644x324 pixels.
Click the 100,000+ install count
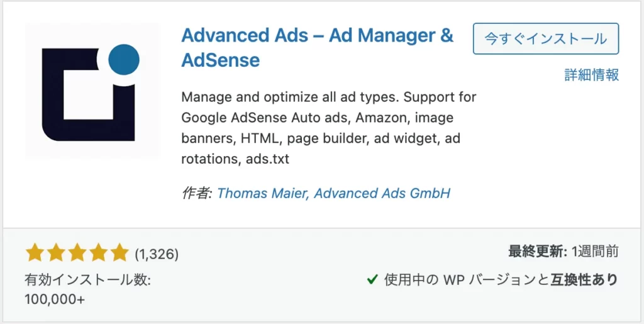(55, 299)
